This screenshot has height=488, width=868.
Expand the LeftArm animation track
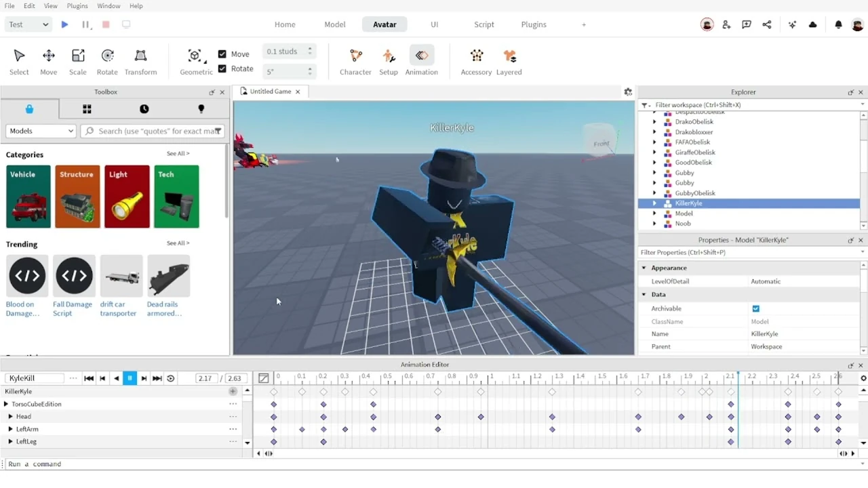[x=10, y=429]
